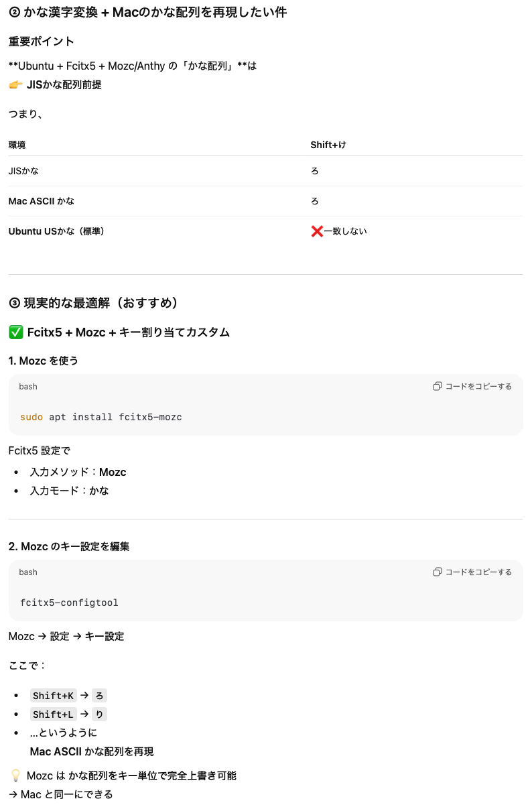
Task: Click the green checkmark emoji beside Fcitx5 + Mozc
Action: pos(16,332)
